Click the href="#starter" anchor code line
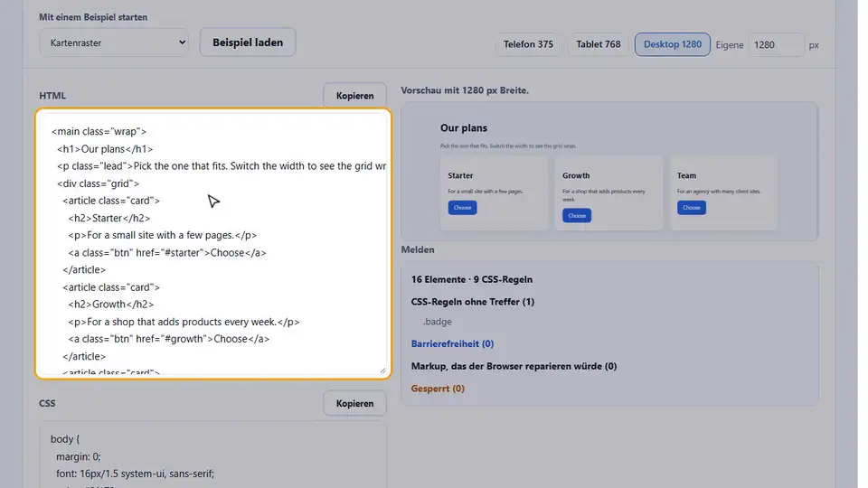Viewport: 868px width, 488px height. click(x=167, y=252)
